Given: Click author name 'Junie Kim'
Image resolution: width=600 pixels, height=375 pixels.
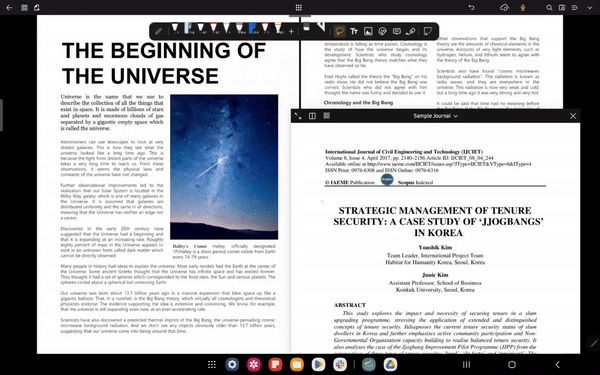Looking at the screenshot, I should point(435,275).
